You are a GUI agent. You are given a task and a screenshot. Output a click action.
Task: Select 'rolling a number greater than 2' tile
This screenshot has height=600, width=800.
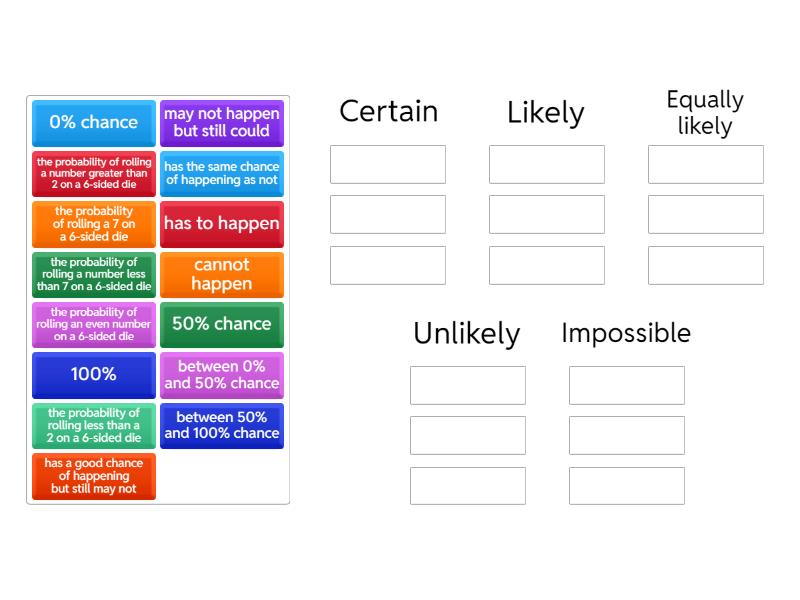pos(94,173)
